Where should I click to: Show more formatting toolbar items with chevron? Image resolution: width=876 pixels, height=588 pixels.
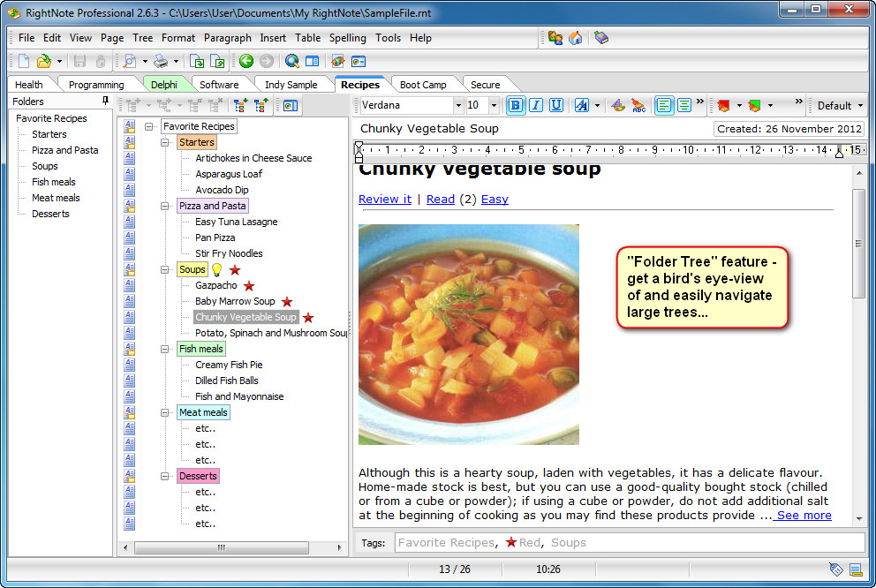pyautogui.click(x=699, y=101)
